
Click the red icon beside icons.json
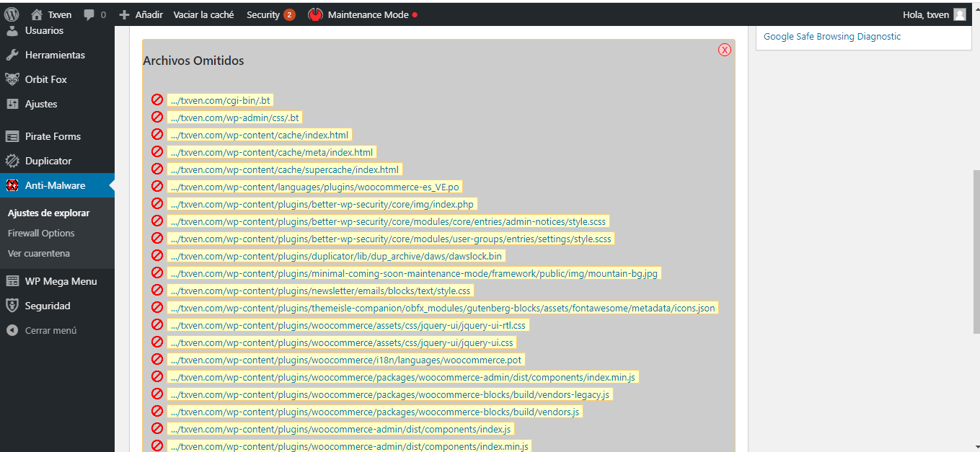(x=157, y=307)
